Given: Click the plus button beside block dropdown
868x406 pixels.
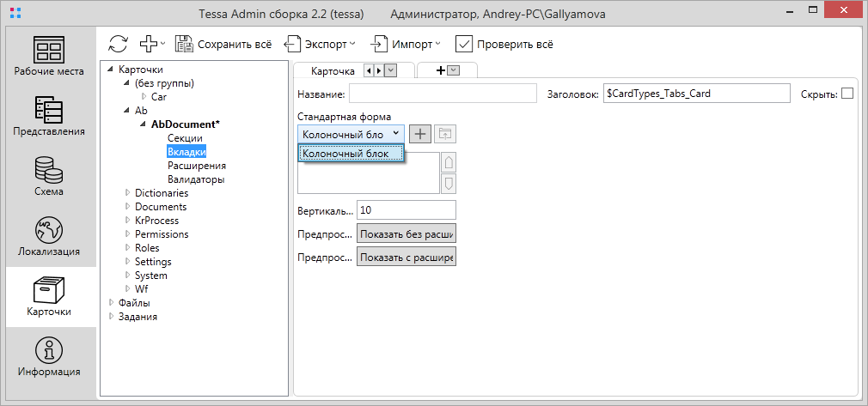Looking at the screenshot, I should (419, 133).
